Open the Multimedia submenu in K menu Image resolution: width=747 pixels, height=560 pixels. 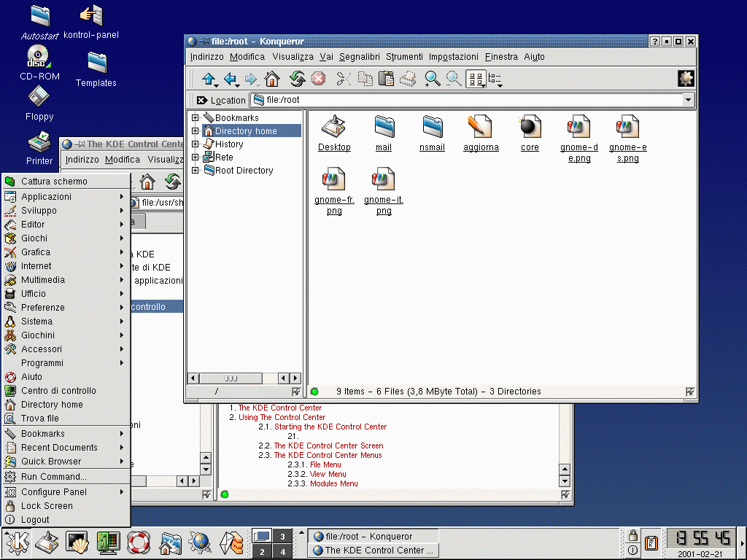pos(43,280)
